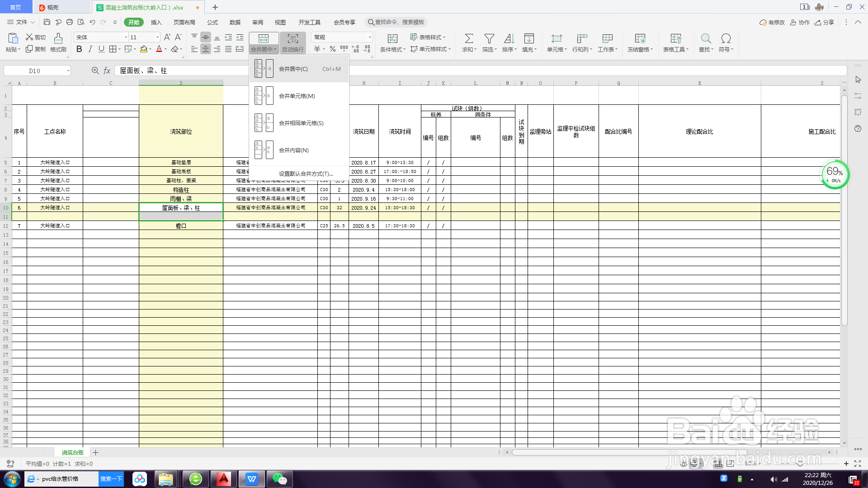Open the Name Box dropdown arrow
The image size is (868, 488).
68,71
